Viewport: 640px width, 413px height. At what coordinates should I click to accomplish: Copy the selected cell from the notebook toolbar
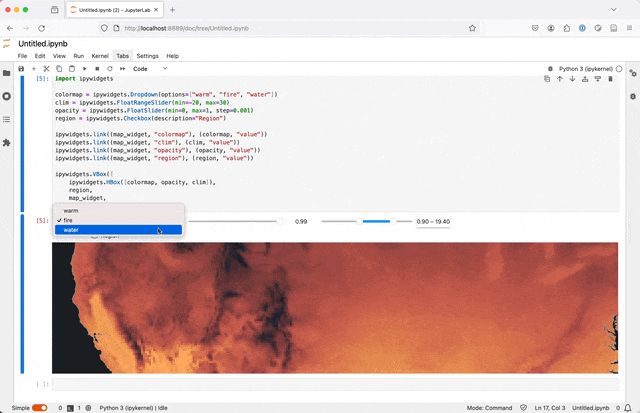(x=59, y=69)
